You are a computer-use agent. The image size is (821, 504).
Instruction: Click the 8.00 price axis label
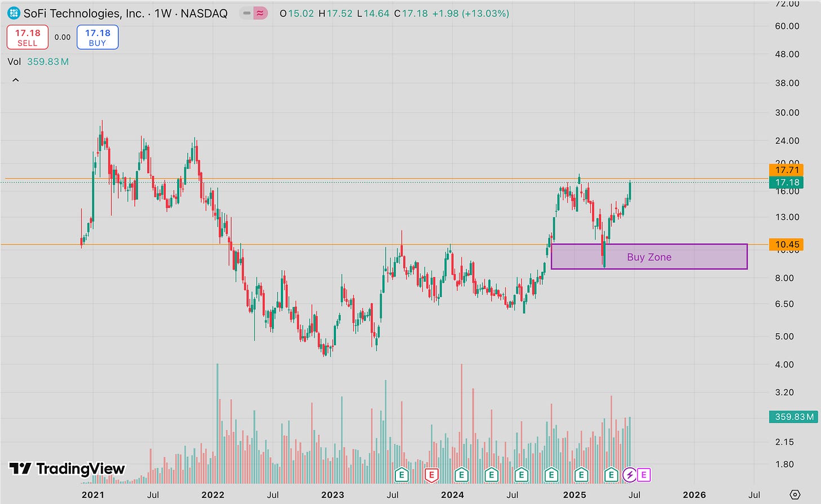coord(784,278)
